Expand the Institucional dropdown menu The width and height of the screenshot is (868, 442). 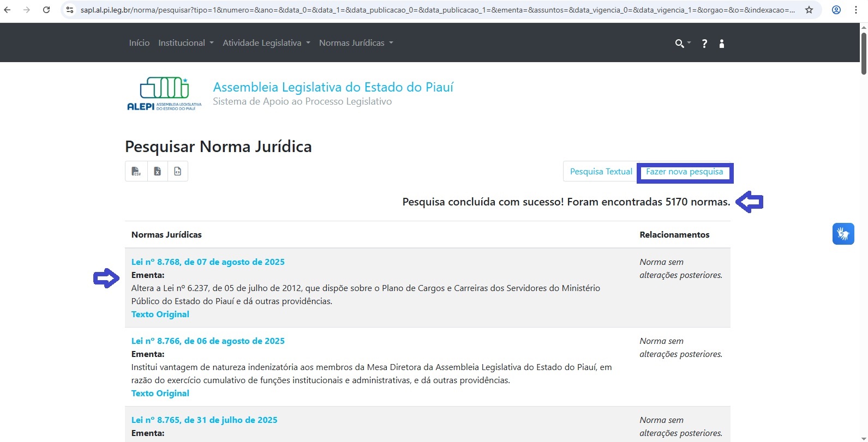point(185,43)
